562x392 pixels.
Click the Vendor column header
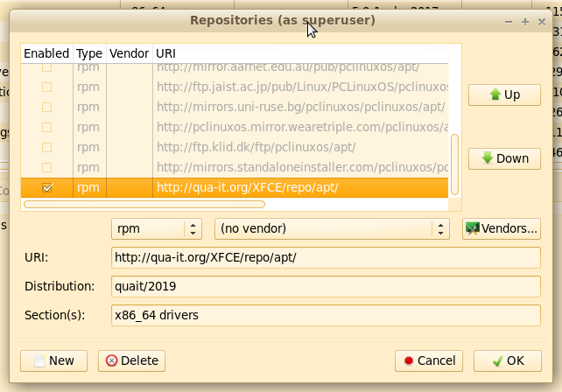129,53
